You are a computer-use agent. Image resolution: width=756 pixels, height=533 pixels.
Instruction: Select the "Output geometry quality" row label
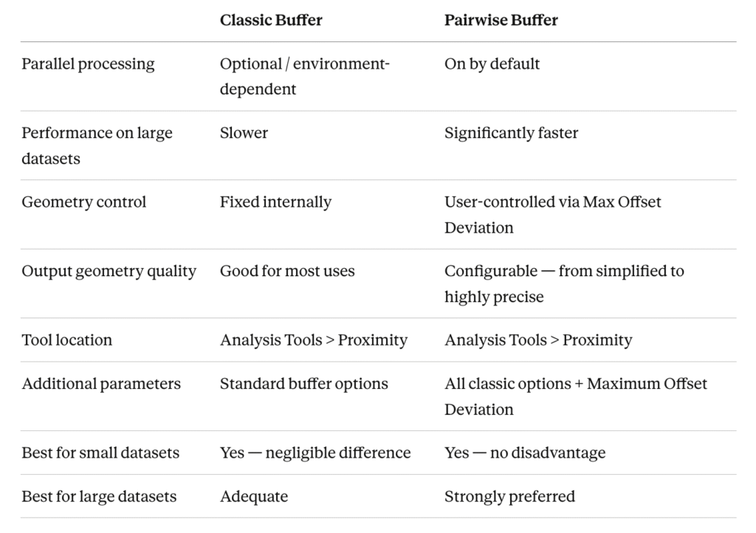pos(109,271)
